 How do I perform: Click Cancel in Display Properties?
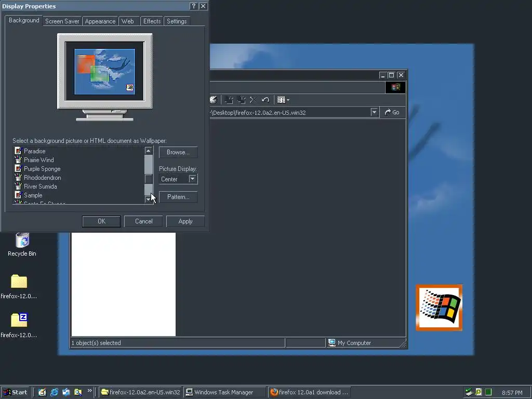[143, 221]
